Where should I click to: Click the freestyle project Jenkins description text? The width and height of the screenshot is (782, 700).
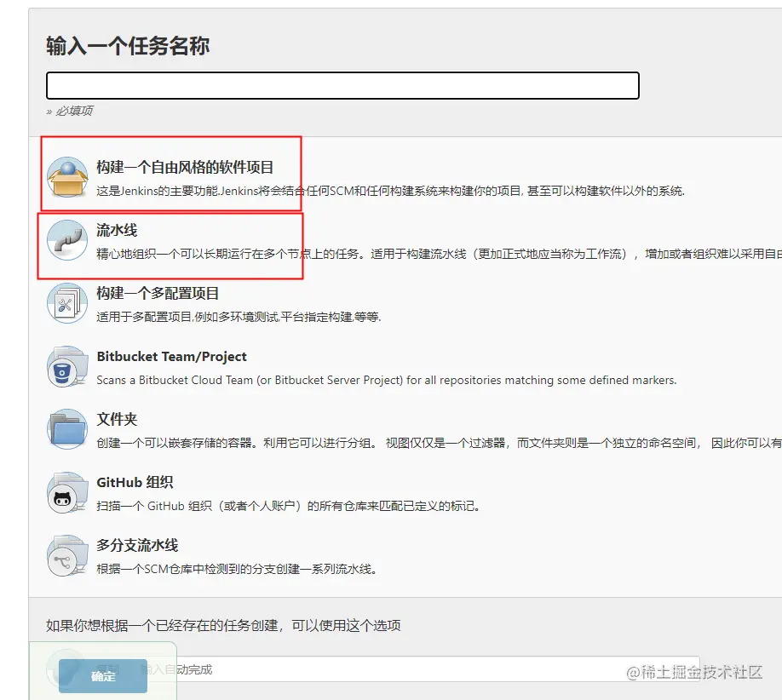pyautogui.click(x=390, y=191)
